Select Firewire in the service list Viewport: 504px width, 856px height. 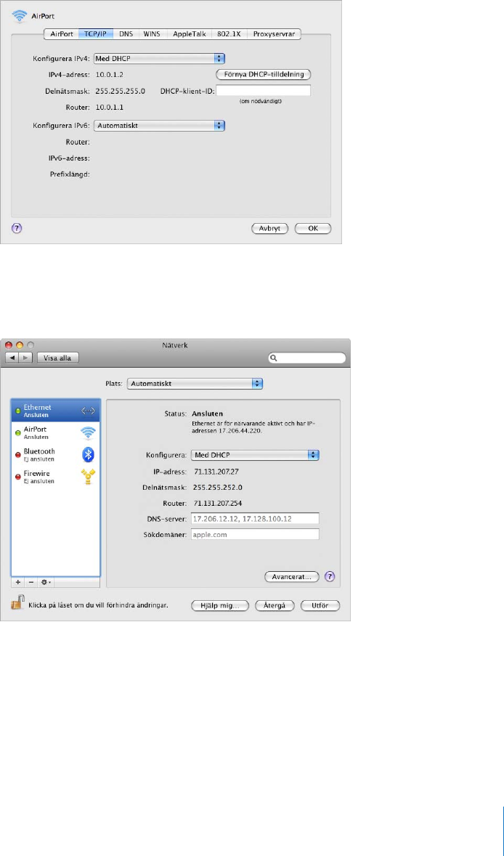pyautogui.click(x=55, y=477)
